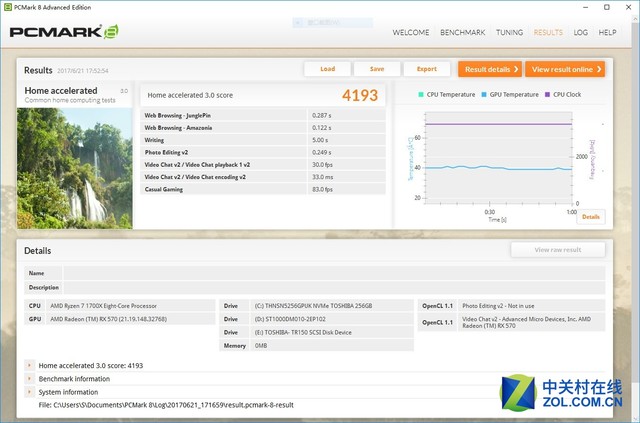This screenshot has height=423, width=640.
Task: Toggle GPU Temperature legend swatch
Action: tap(484, 95)
